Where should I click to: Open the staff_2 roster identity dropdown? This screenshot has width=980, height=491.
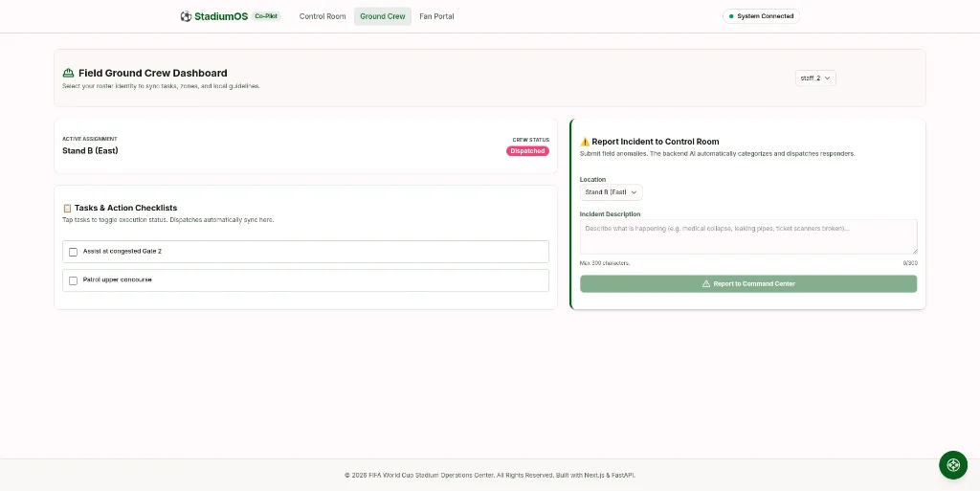coord(815,78)
